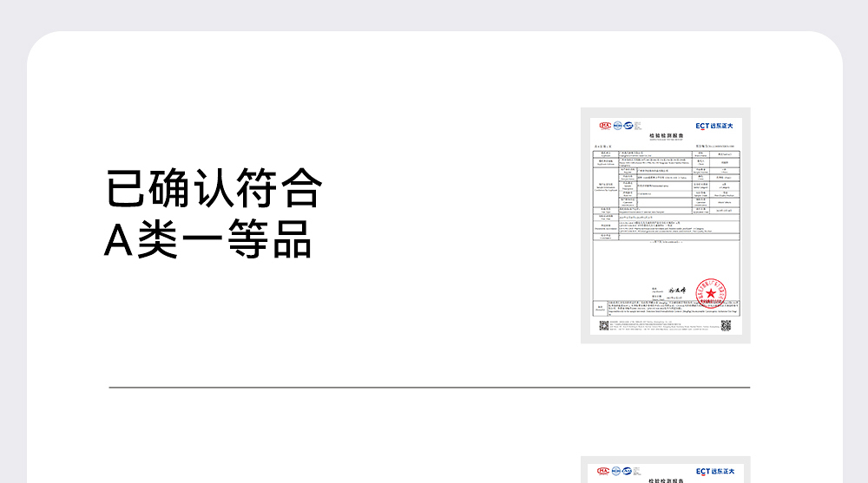
Task: Click the heading text A类一等品
Action: tap(207, 240)
